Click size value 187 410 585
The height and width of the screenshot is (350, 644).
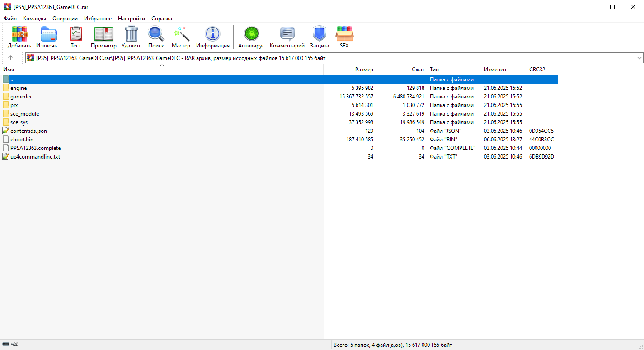coord(360,140)
